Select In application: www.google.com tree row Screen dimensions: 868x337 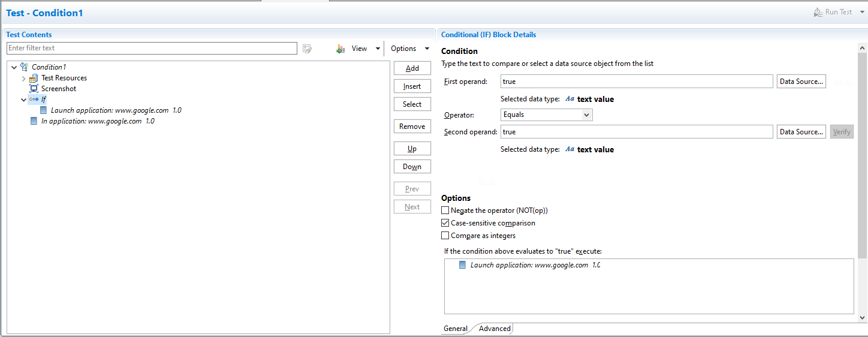click(98, 121)
